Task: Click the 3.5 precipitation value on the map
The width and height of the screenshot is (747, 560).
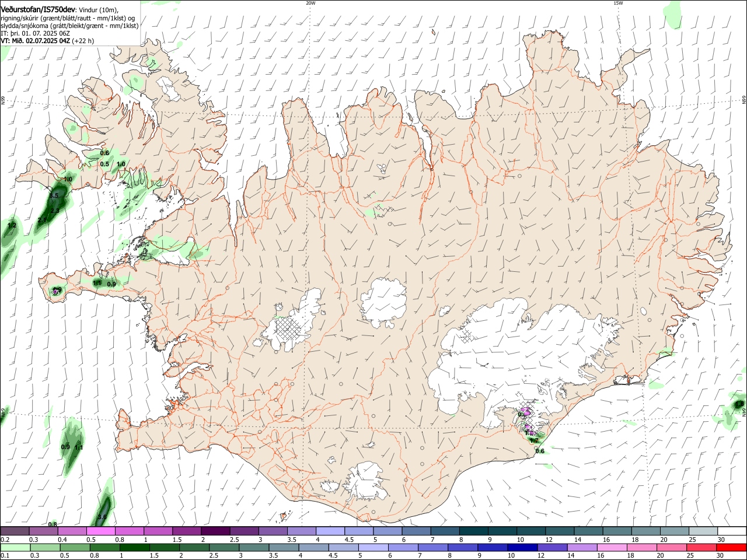Action: 54,195
